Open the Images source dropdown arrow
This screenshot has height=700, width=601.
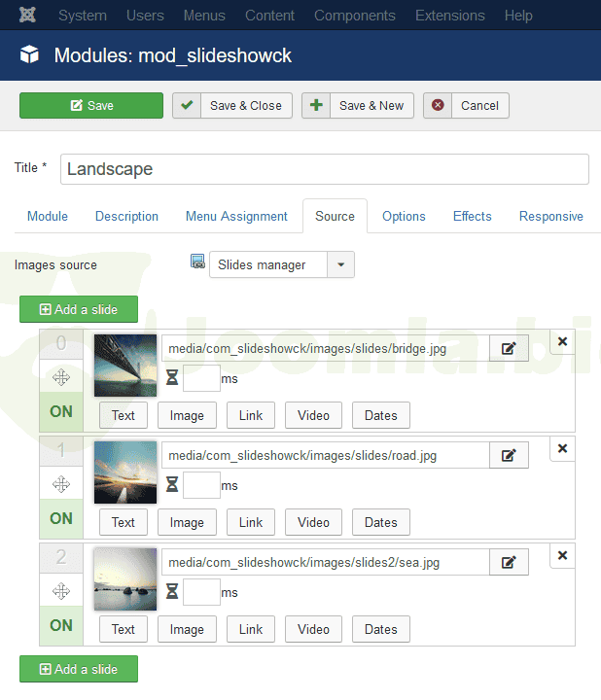[x=340, y=264]
